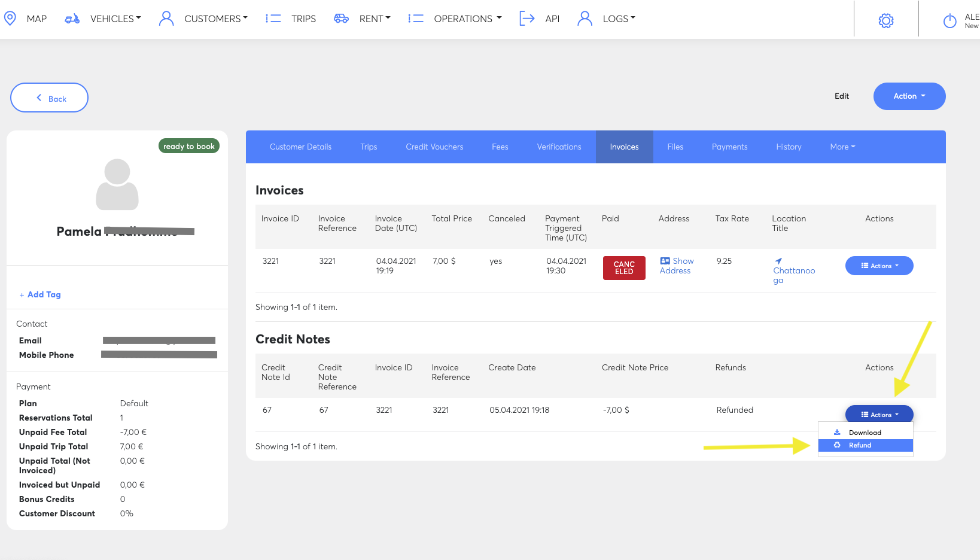Select Refund from the actions menu
Viewport: 980px width, 560px height.
(865, 445)
